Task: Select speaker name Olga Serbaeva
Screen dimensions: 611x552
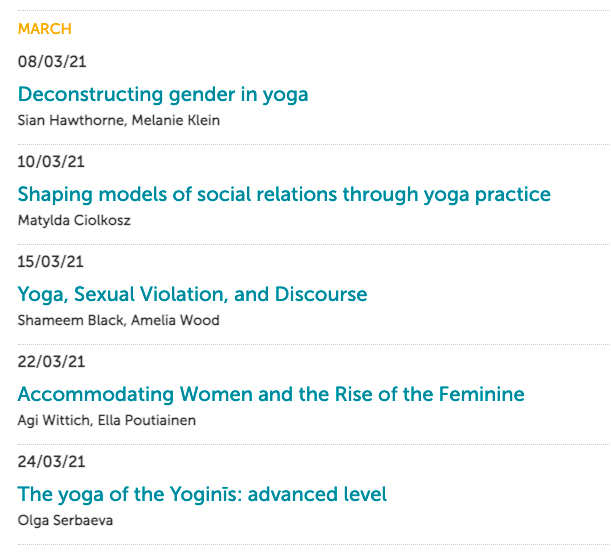Action: [x=65, y=520]
